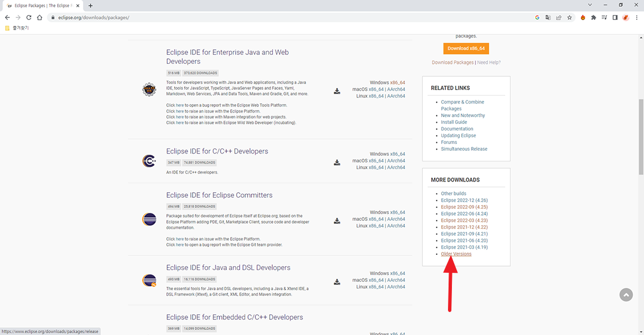
Task: Open Updating Eclipse link
Action: [x=458, y=136]
